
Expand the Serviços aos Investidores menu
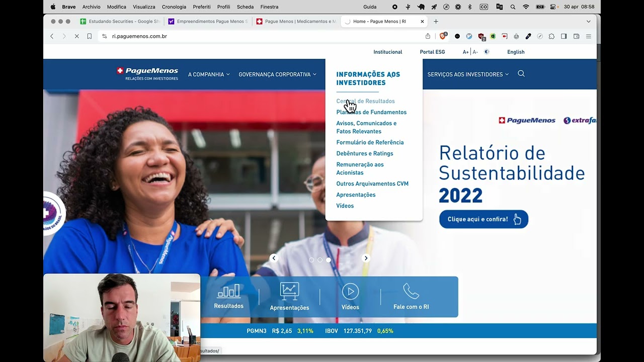click(468, 74)
